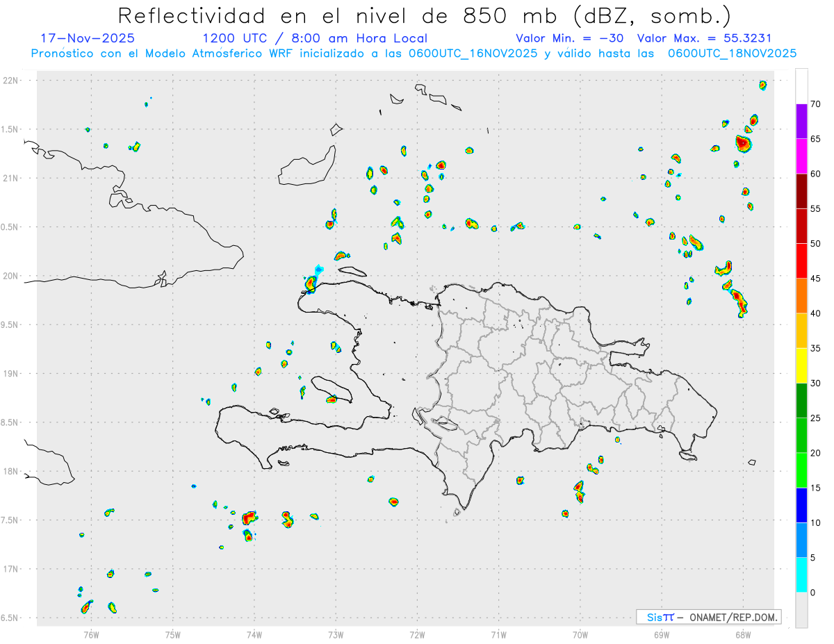Image resolution: width=834 pixels, height=644 pixels.
Task: Click the dark green 25-30 dBZ color band
Action: pyautogui.click(x=801, y=400)
